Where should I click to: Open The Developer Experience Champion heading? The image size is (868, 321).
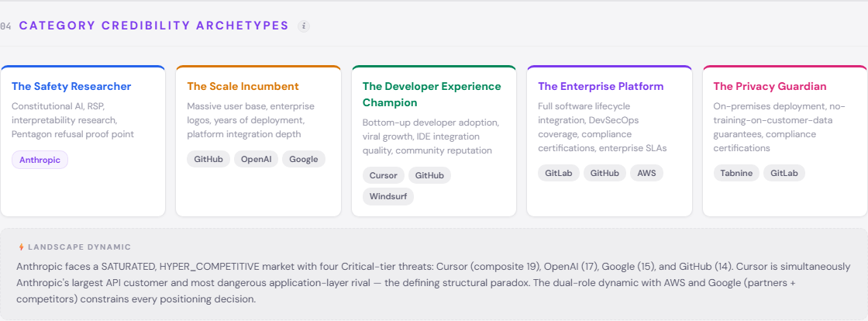click(x=432, y=95)
